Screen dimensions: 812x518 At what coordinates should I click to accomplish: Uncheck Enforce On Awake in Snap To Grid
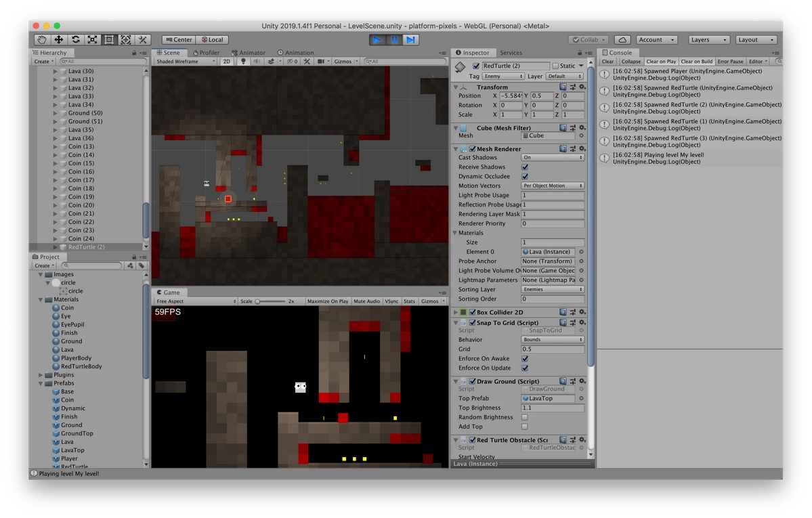tap(525, 358)
